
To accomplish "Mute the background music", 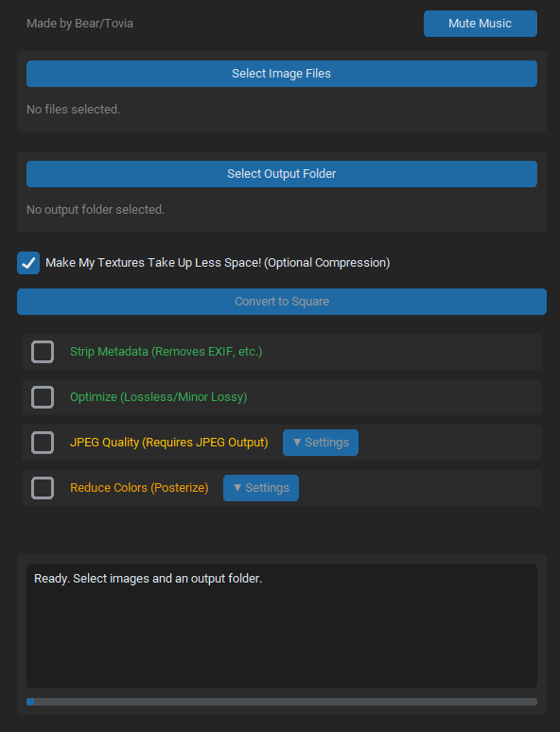I will (481, 24).
